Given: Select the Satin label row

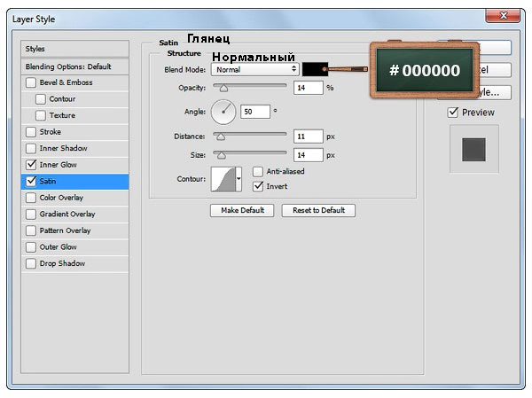Looking at the screenshot, I should point(75,181).
